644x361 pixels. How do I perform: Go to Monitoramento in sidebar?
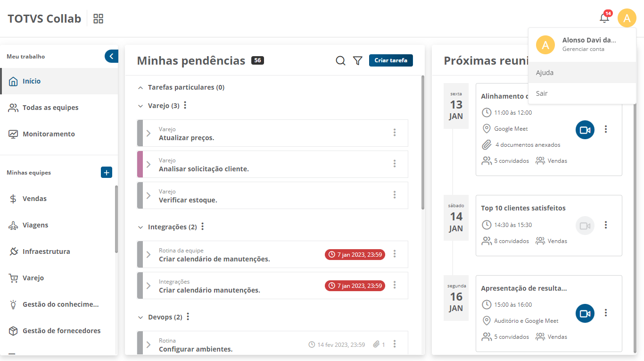(49, 134)
